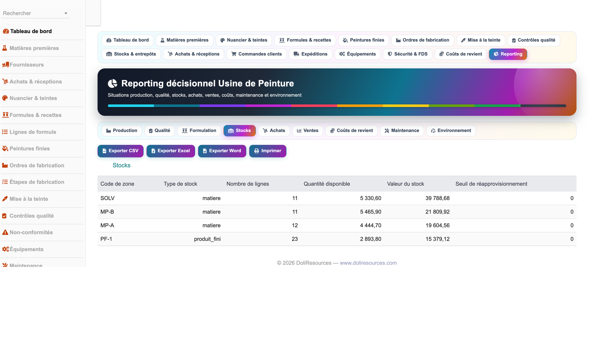This screenshot has height=364, width=589.
Task: Click the Étapes de fabrication list icon in sidebar
Action: coord(5,182)
